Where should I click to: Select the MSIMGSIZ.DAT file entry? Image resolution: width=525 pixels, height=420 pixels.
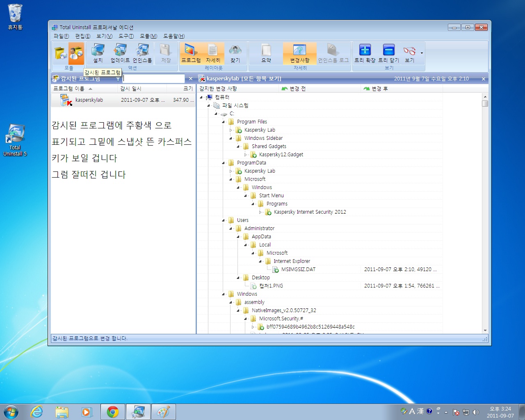(298, 269)
